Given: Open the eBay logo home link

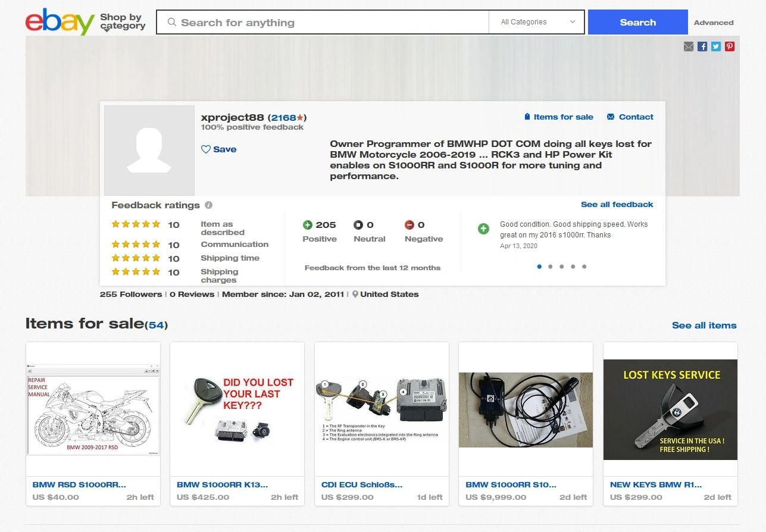Looking at the screenshot, I should click(60, 22).
